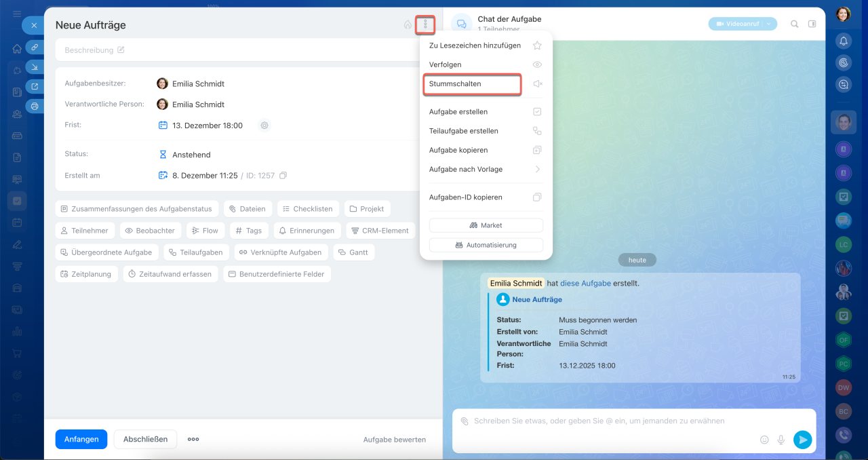Click the pencil icon next to Beschreibung
This screenshot has height=460, width=868.
coord(121,50)
